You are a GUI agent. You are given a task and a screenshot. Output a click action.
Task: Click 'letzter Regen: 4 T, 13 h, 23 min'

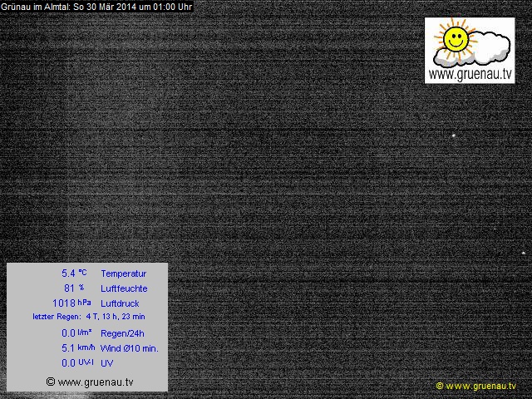(x=89, y=317)
